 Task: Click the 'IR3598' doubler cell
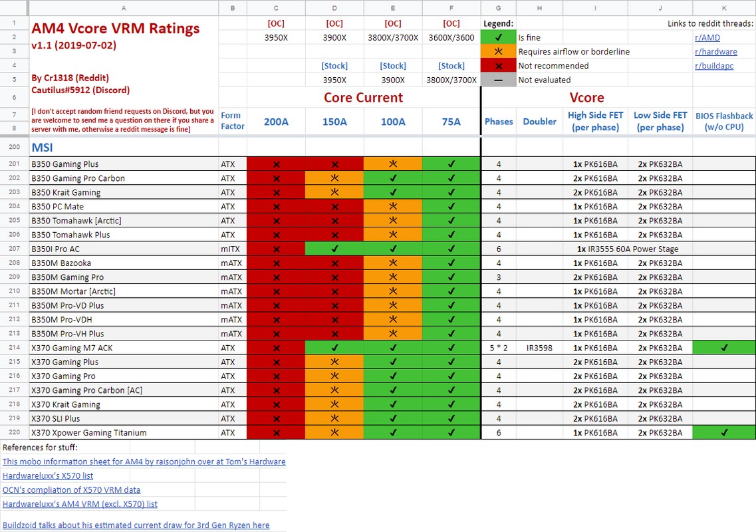pyautogui.click(x=539, y=348)
